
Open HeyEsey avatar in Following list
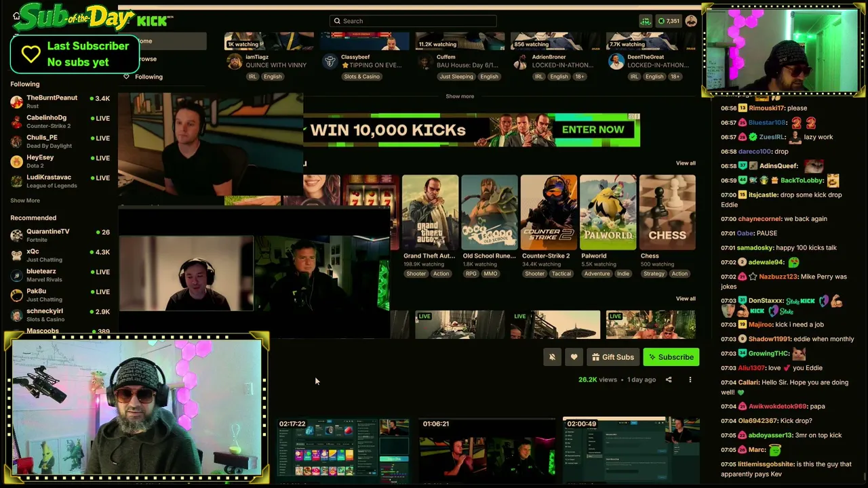click(16, 161)
